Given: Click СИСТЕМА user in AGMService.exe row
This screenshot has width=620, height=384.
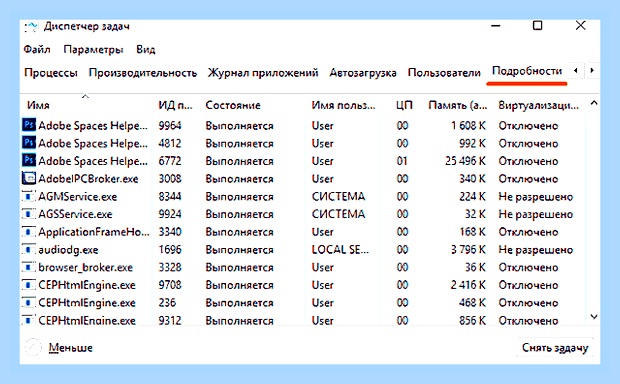Looking at the screenshot, I should tap(338, 197).
